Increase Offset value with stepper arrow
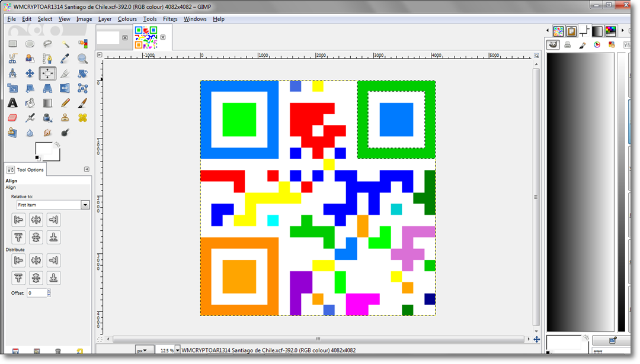The height and width of the screenshot is (364, 640). pos(49,291)
